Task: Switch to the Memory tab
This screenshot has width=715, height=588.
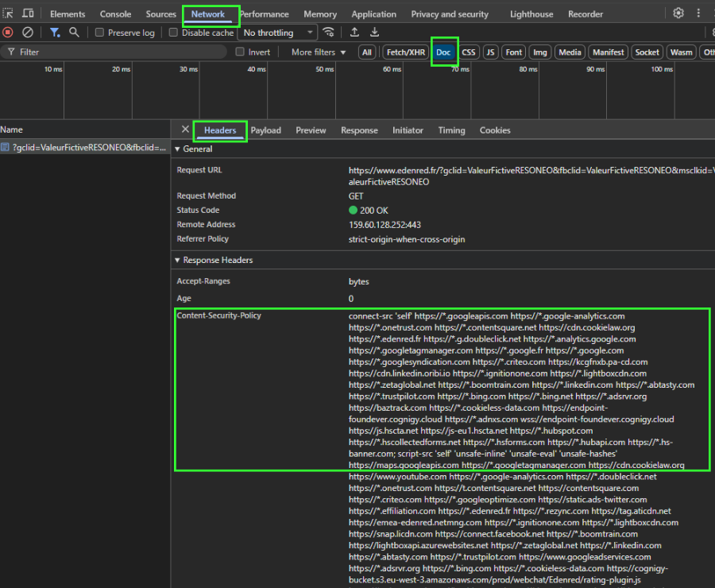Action: click(320, 14)
